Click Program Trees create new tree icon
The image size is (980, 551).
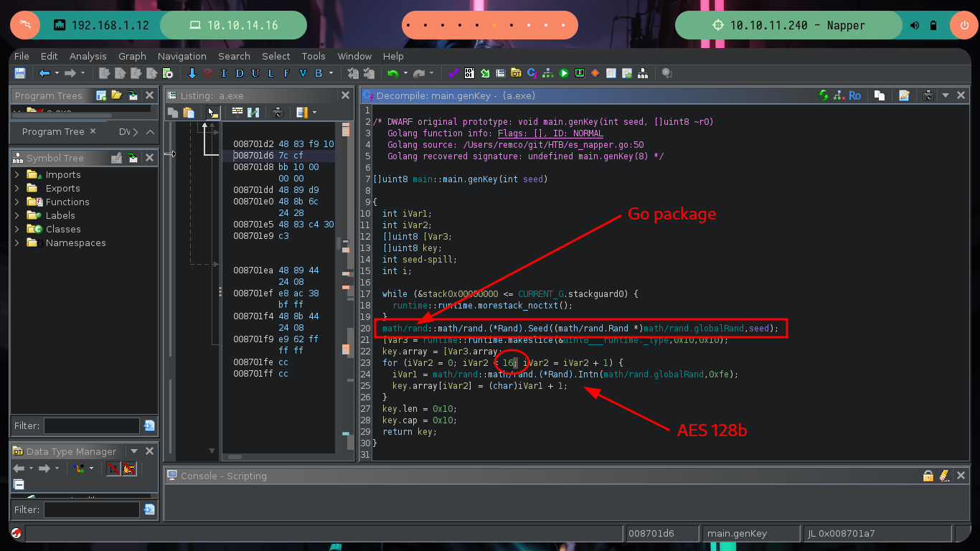pos(101,95)
